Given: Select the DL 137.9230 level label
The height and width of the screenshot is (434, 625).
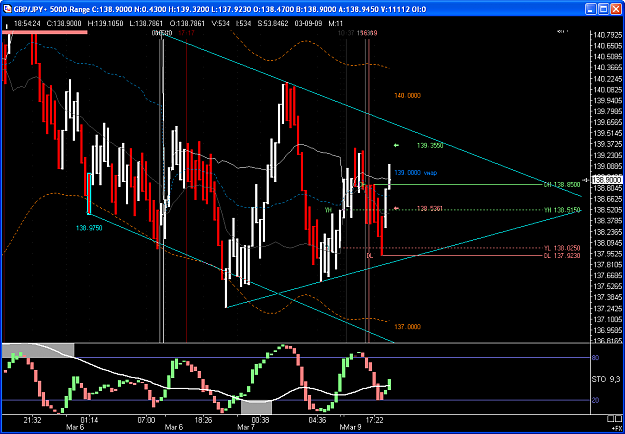Looking at the screenshot, I should (562, 255).
